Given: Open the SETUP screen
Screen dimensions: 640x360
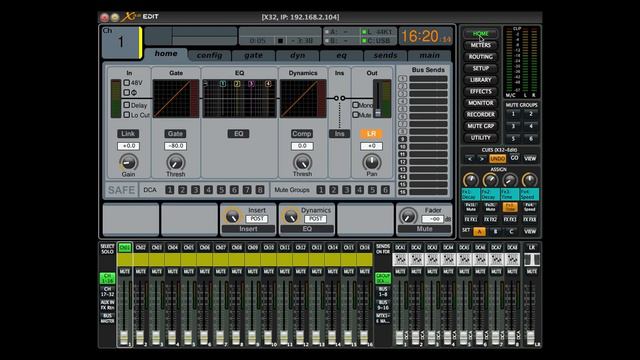Looking at the screenshot, I should [x=480, y=68].
